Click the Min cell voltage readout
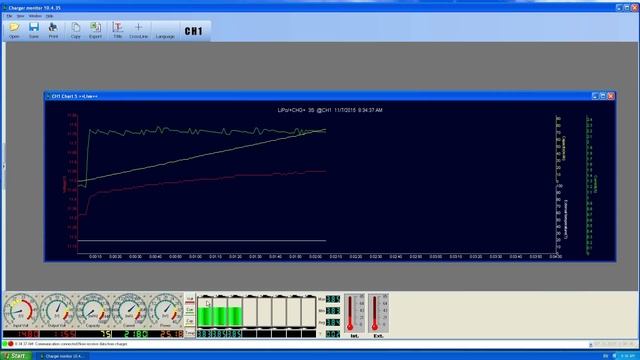Viewport: 640px width, 360px height. tap(333, 311)
